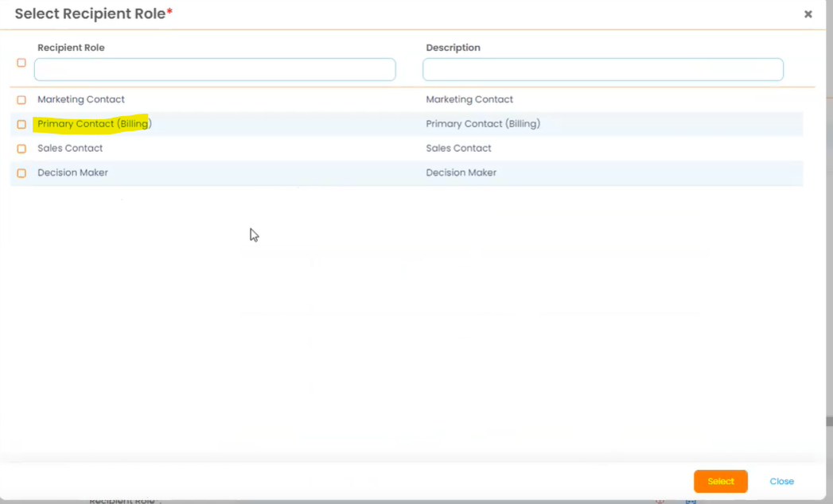833x504 pixels.
Task: Check the Primary Contact (Billing) checkbox
Action: tap(21, 125)
